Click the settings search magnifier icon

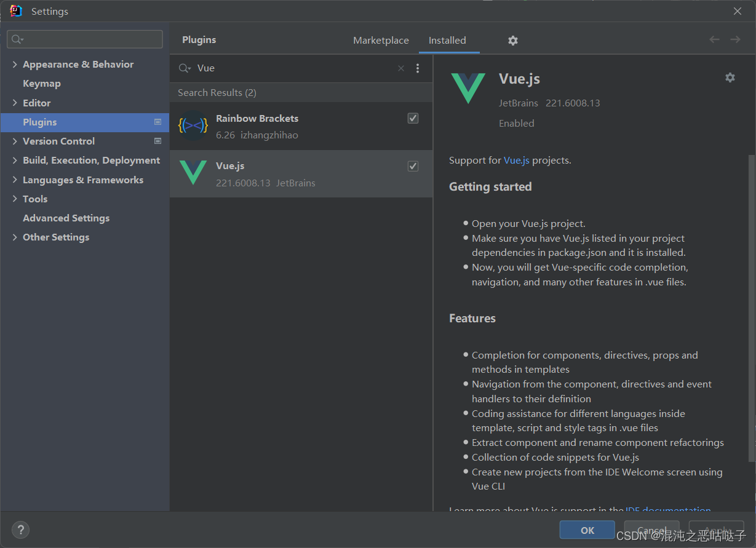17,39
